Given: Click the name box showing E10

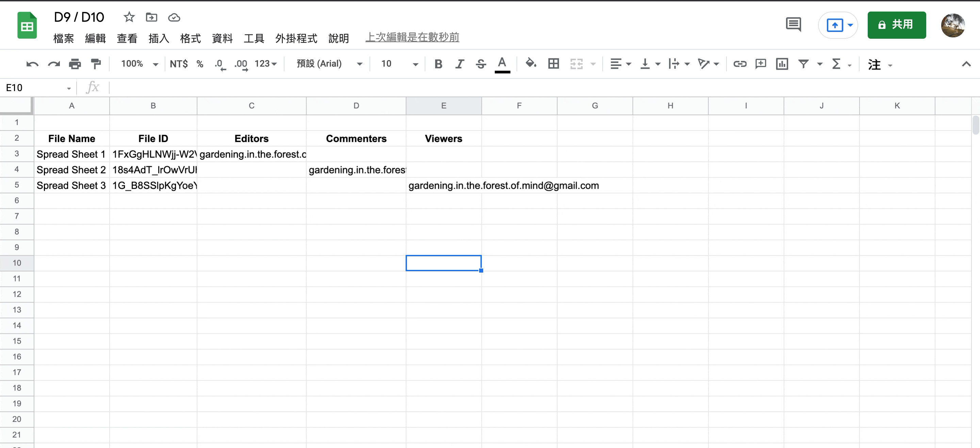Looking at the screenshot, I should [x=38, y=88].
